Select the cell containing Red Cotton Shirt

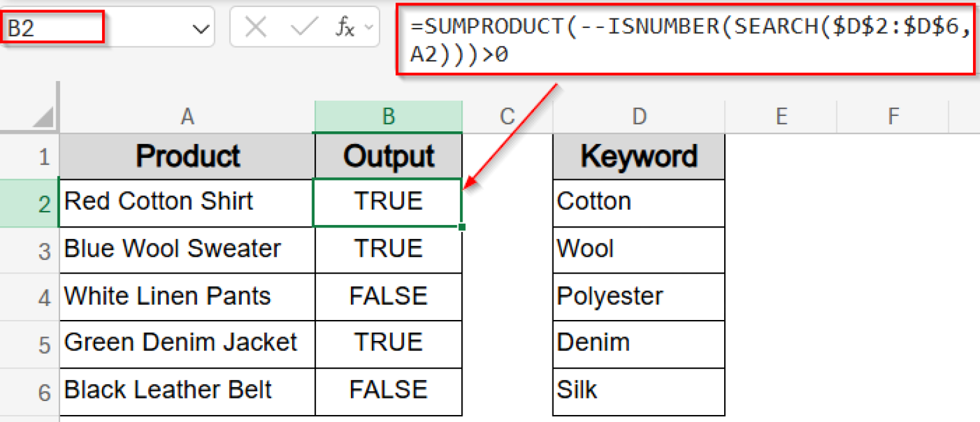coord(187,201)
